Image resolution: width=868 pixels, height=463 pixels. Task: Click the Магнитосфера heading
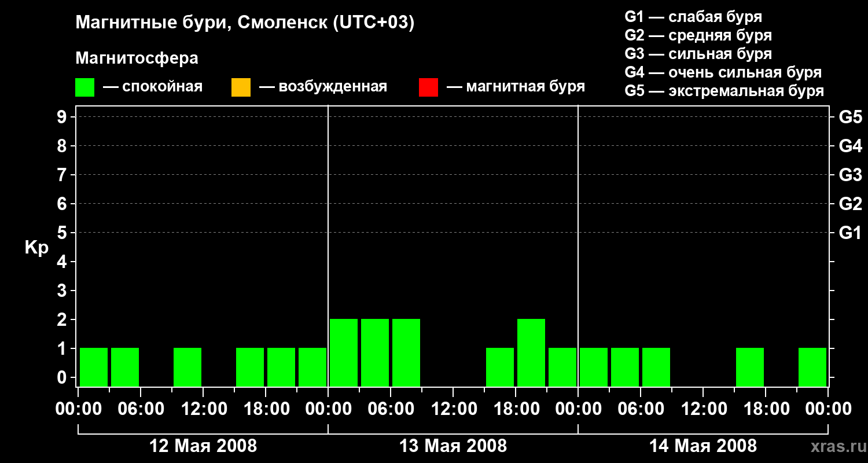[137, 58]
